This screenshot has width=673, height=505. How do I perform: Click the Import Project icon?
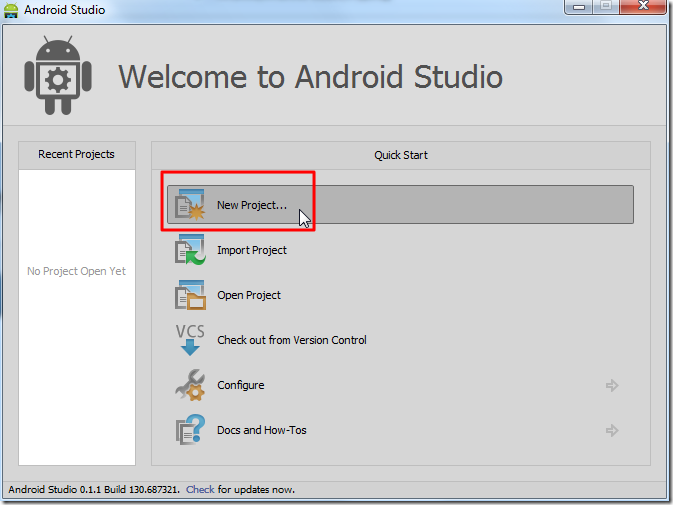tap(190, 250)
